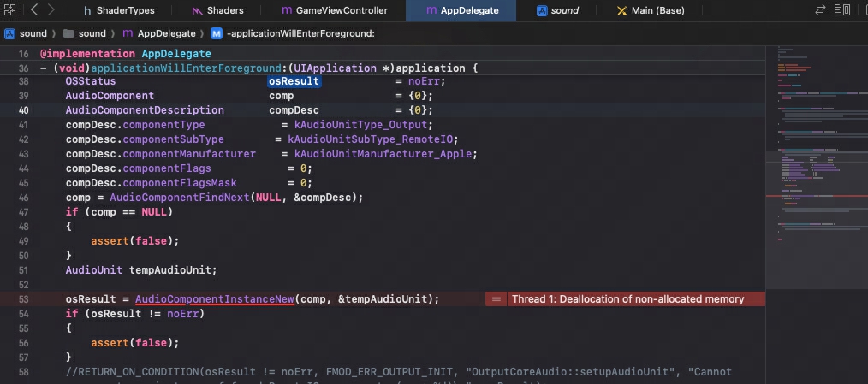868x384 pixels.
Task: Click the AudioComponentInstanceNew function call
Action: 214,299
